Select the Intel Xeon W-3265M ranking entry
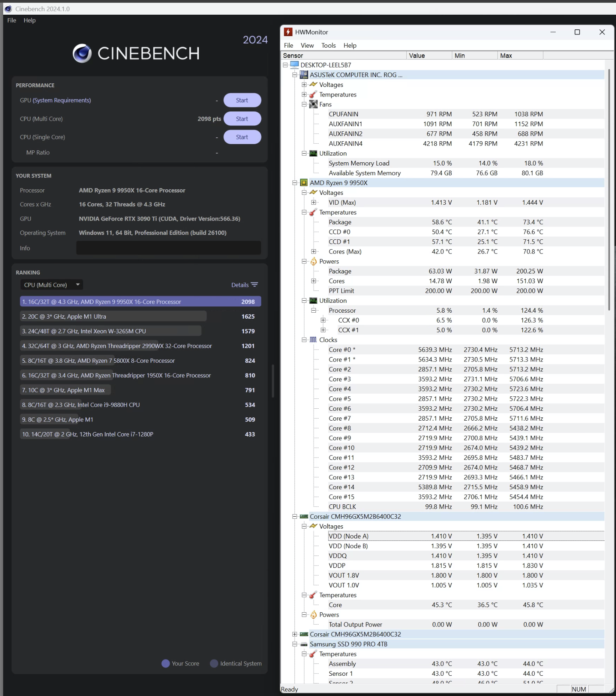616x696 pixels. tap(141, 331)
